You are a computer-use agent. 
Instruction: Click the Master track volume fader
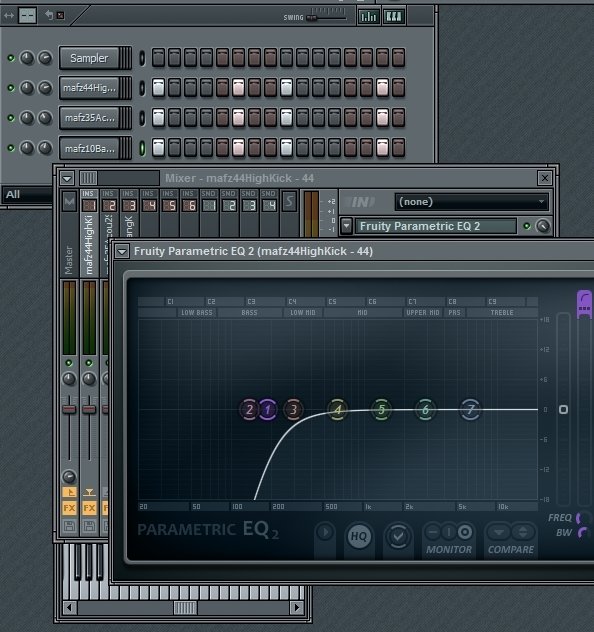click(69, 409)
